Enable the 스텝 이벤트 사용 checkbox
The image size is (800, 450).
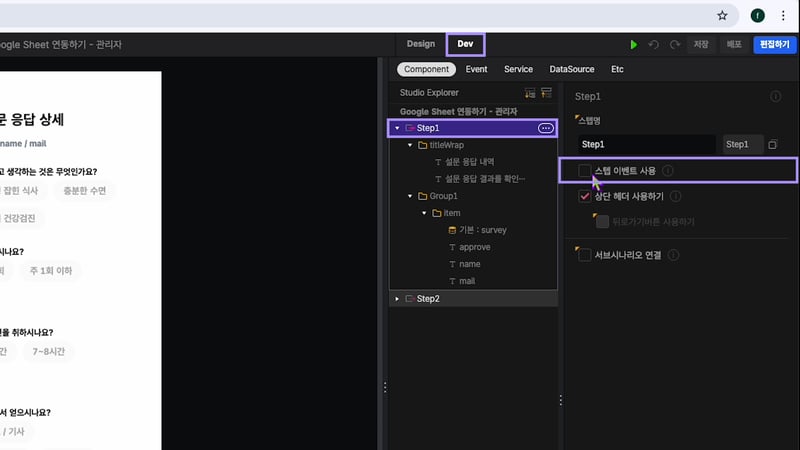click(x=585, y=171)
